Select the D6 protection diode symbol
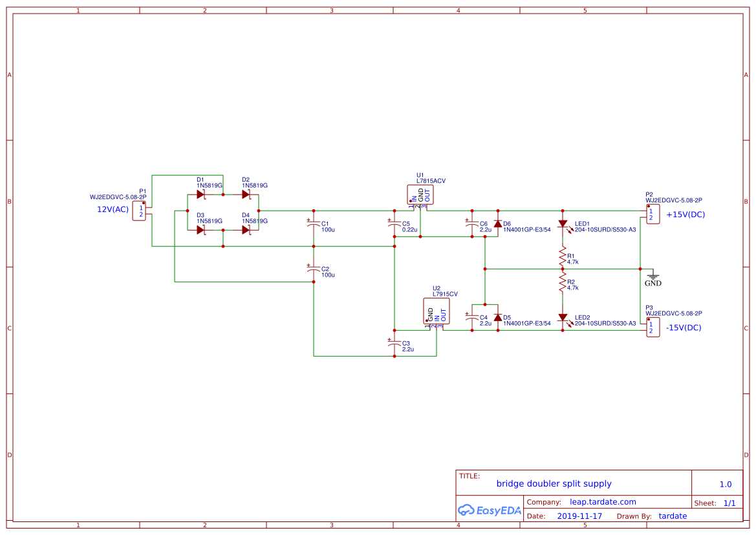The width and height of the screenshot is (756, 535). [x=498, y=224]
